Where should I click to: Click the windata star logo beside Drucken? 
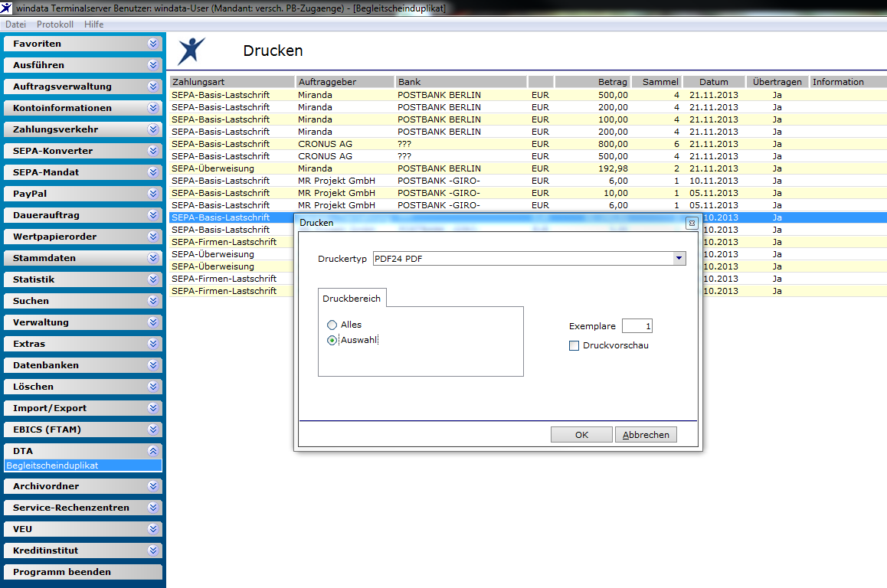[191, 51]
